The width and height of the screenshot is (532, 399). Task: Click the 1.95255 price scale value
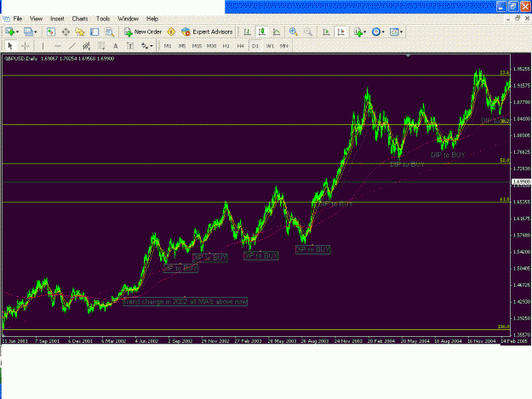point(522,69)
